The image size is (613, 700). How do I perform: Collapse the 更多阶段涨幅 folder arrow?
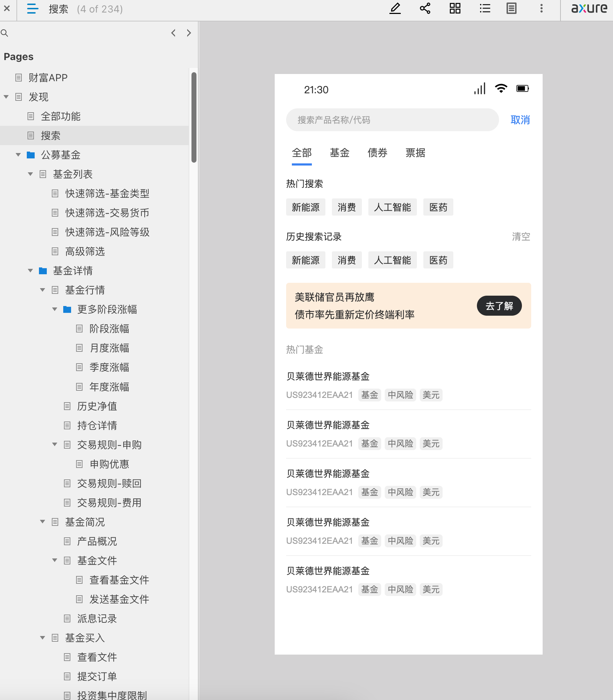[x=55, y=309]
